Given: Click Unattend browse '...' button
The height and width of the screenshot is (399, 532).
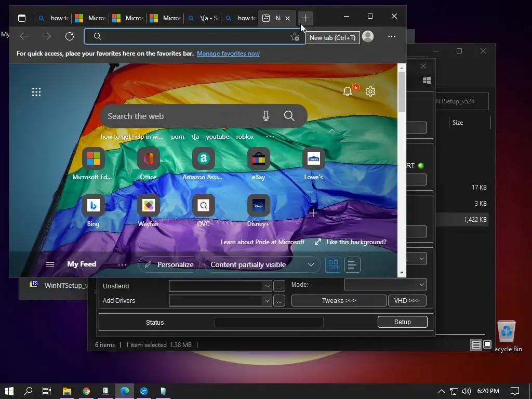Looking at the screenshot, I should 279,286.
